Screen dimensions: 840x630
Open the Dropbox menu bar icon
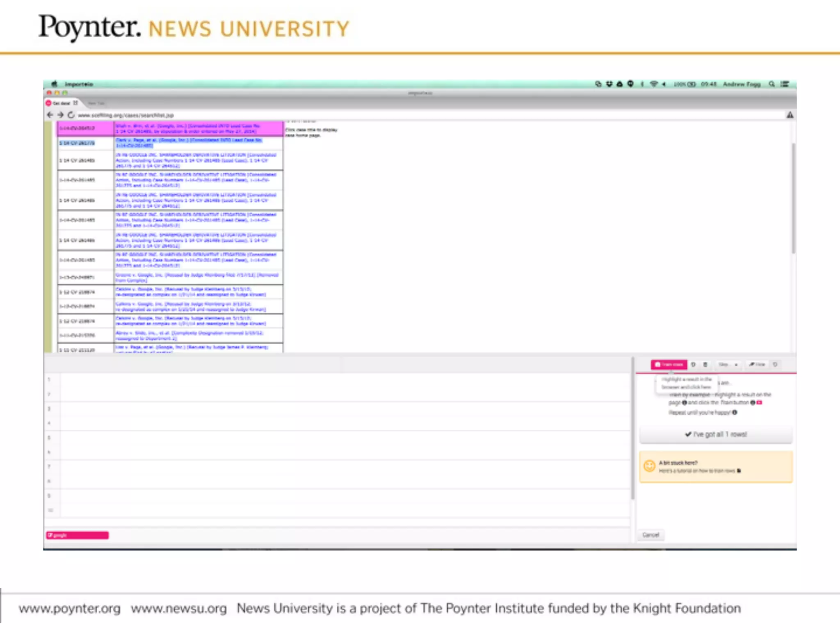[x=609, y=84]
